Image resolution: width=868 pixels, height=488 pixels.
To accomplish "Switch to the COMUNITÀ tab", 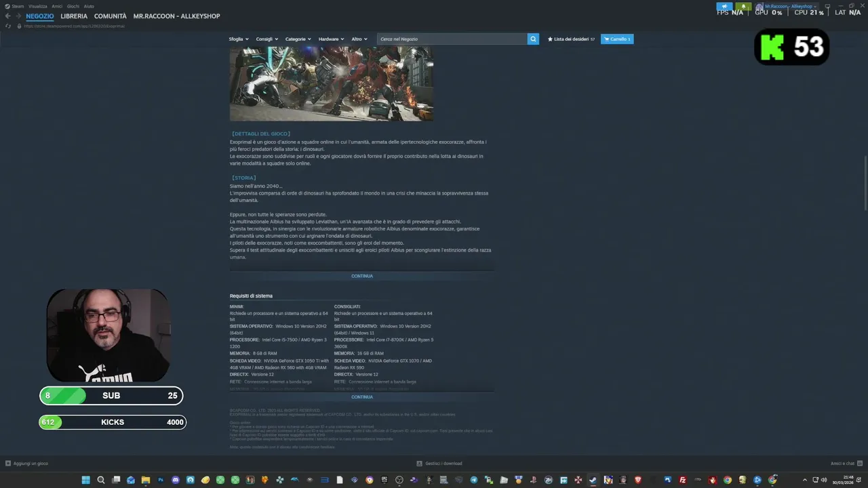I will (111, 16).
